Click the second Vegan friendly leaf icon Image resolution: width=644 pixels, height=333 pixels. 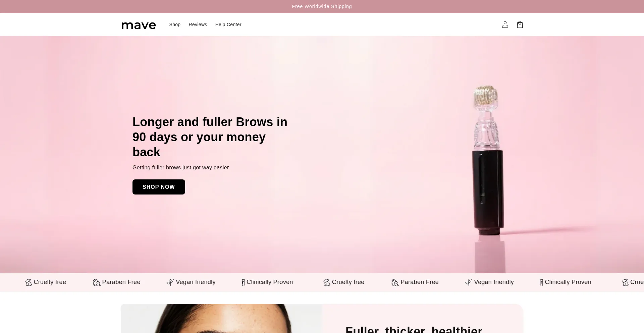pyautogui.click(x=468, y=282)
